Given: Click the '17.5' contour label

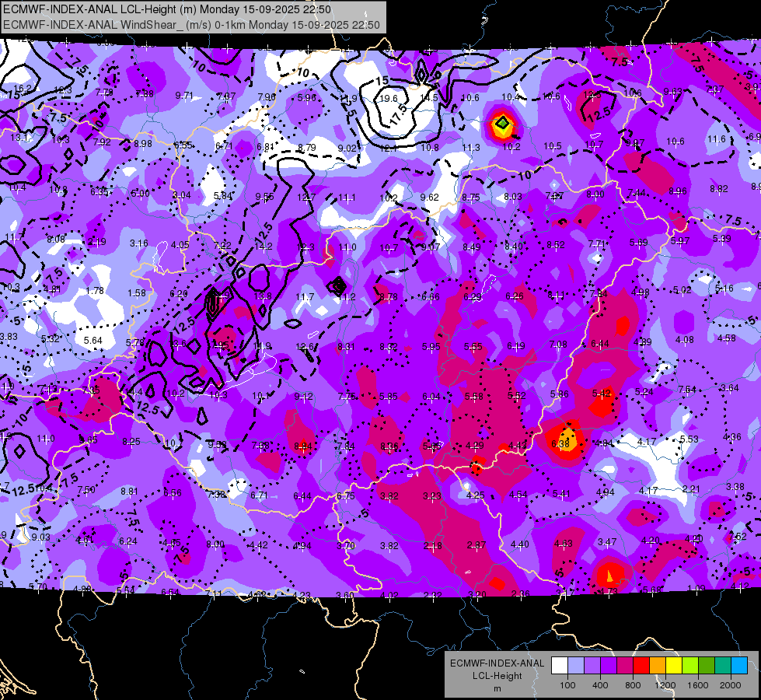Looking at the screenshot, I should point(399,114).
